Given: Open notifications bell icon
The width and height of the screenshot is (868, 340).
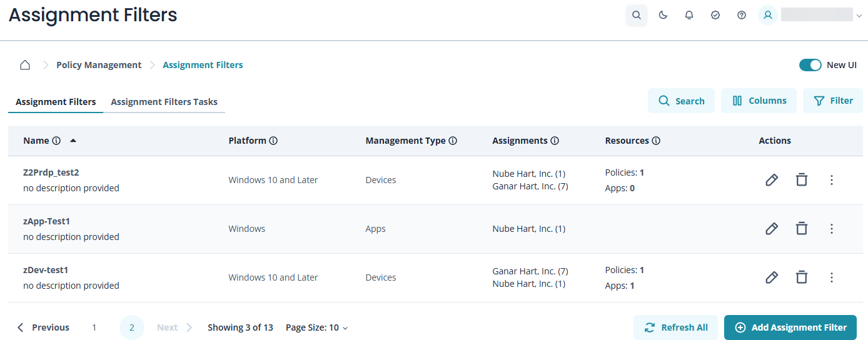Looking at the screenshot, I should [689, 15].
